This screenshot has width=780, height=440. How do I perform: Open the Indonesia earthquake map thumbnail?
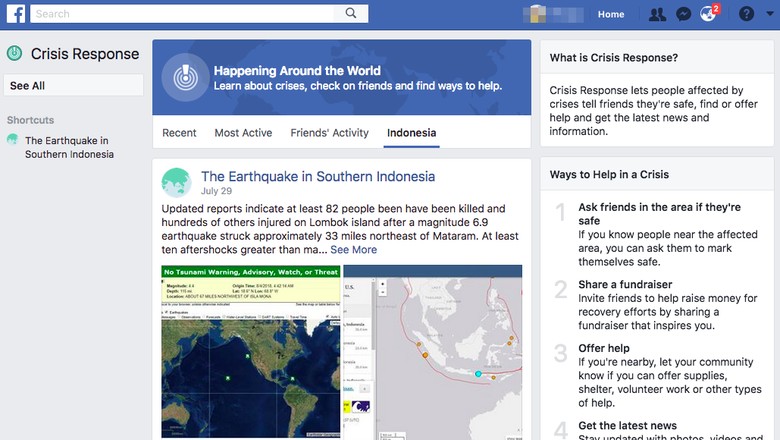(x=432, y=352)
